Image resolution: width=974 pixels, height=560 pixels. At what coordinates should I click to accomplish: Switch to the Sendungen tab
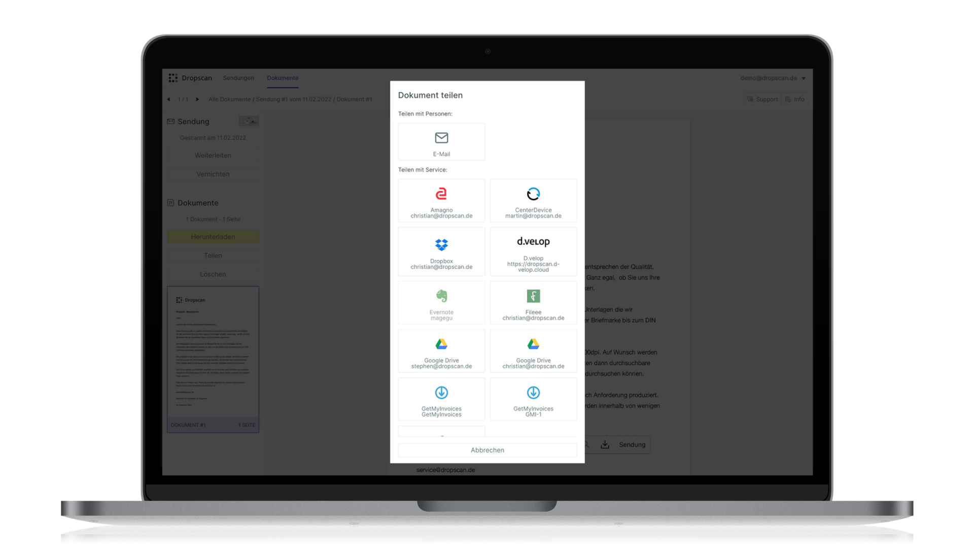pos(238,78)
